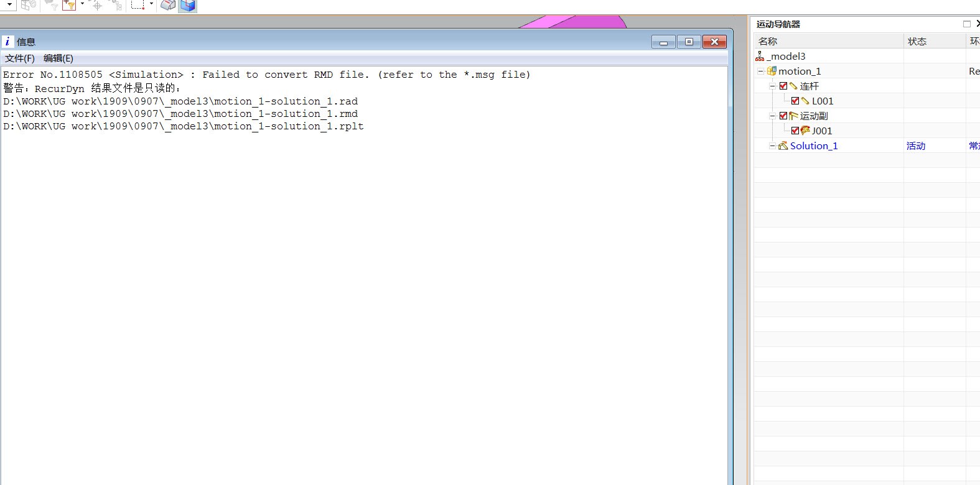This screenshot has width=980, height=485.
Task: Click the dashed rectangle selection tool
Action: (138, 5)
